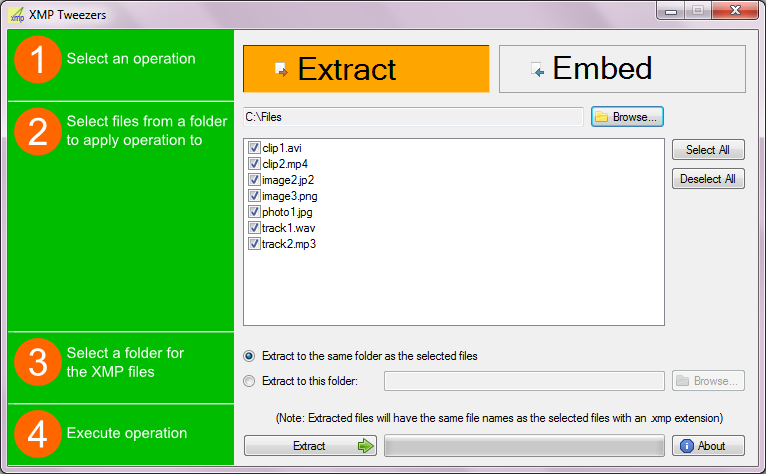Toggle the image3.png checkbox

[254, 196]
